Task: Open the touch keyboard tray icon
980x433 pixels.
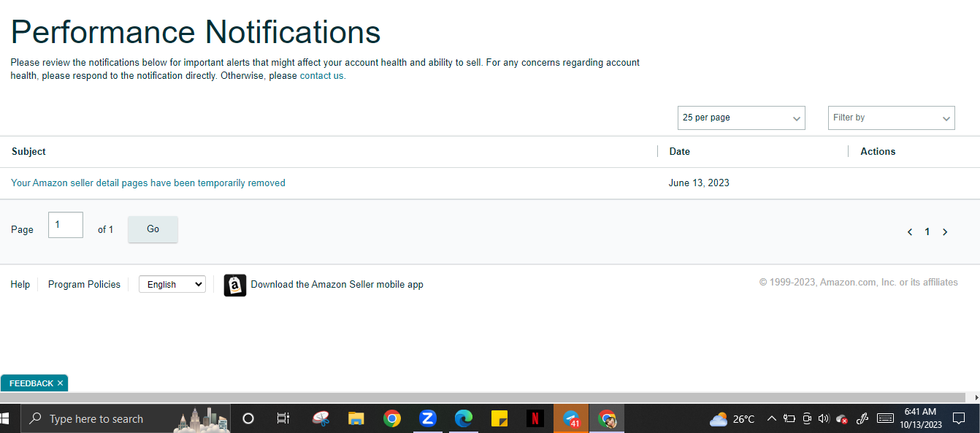Action: tap(885, 418)
